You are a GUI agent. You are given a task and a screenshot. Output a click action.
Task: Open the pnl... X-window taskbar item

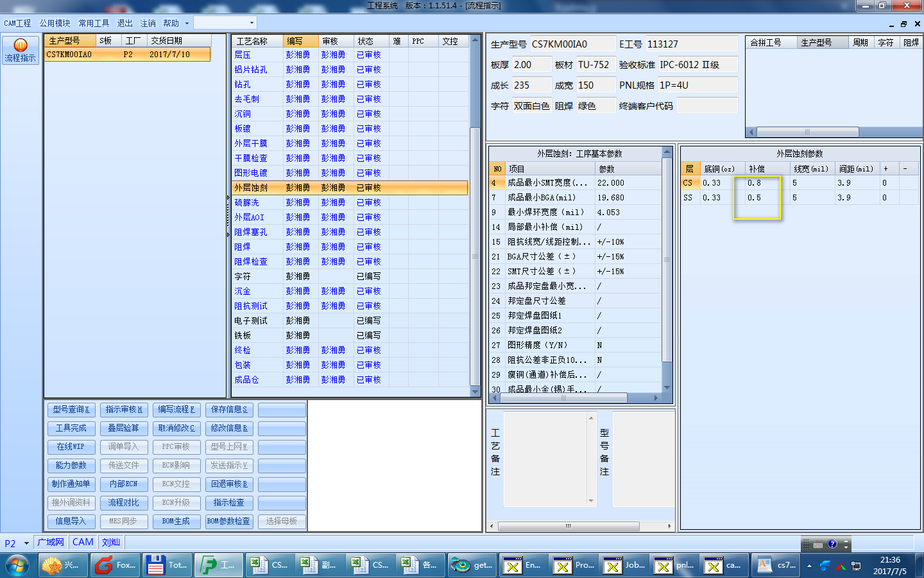click(674, 566)
